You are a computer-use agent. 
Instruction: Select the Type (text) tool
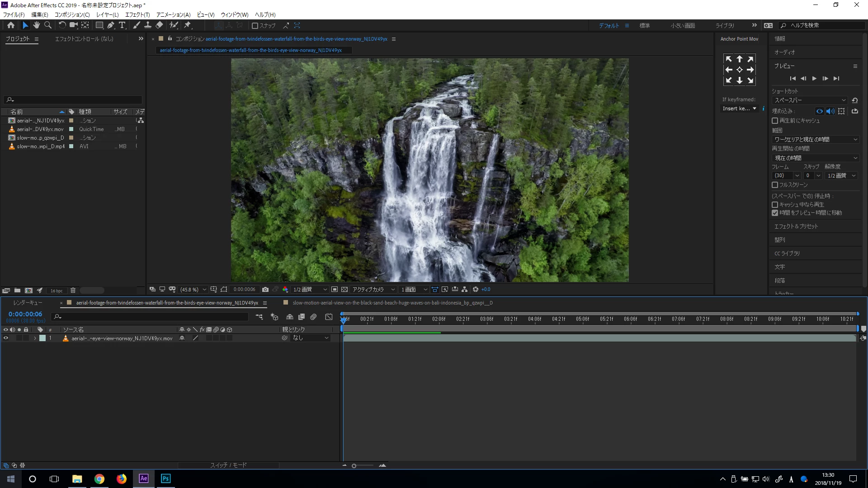pos(122,25)
